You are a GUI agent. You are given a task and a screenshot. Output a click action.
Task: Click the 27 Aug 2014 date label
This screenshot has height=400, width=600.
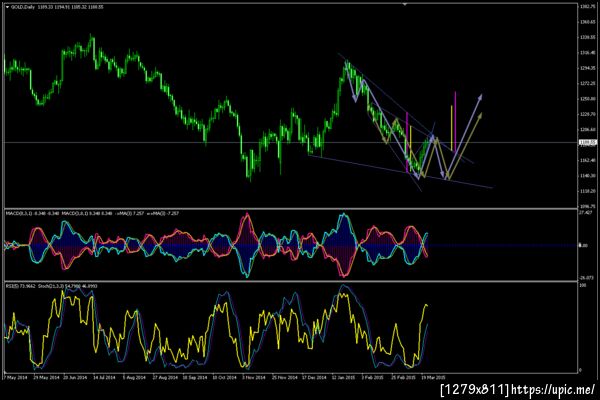coord(165,377)
